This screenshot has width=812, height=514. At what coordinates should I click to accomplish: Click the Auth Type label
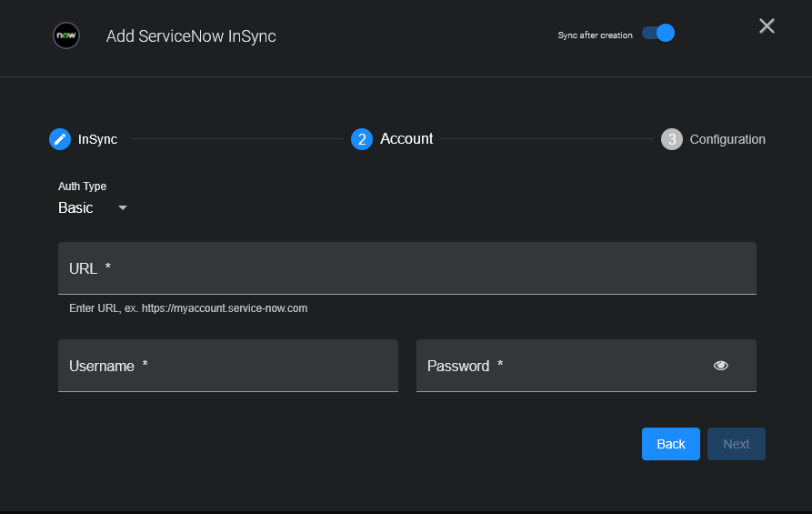pos(83,186)
